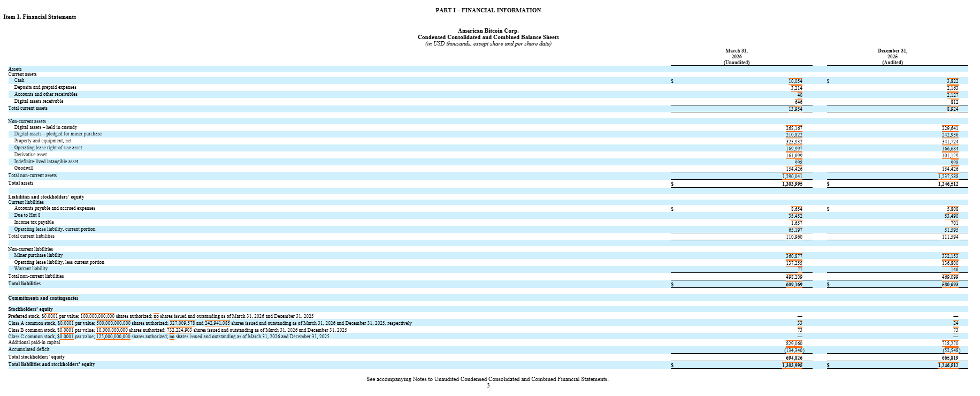Select the total liabilities value 609,169
Viewport: 980px width, 396px height.
click(x=794, y=284)
